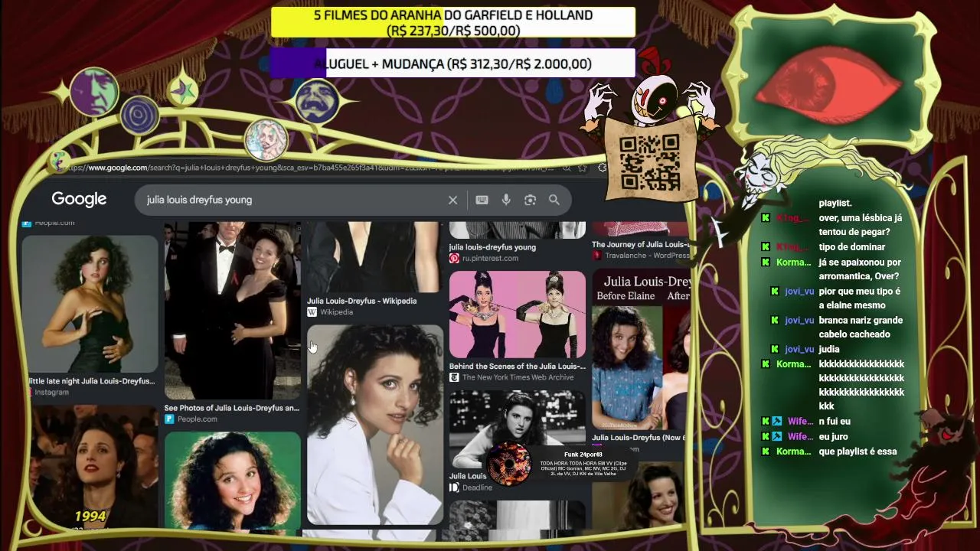Screen dimensions: 980x551
Task: Open Google Lens image search
Action: pos(530,200)
